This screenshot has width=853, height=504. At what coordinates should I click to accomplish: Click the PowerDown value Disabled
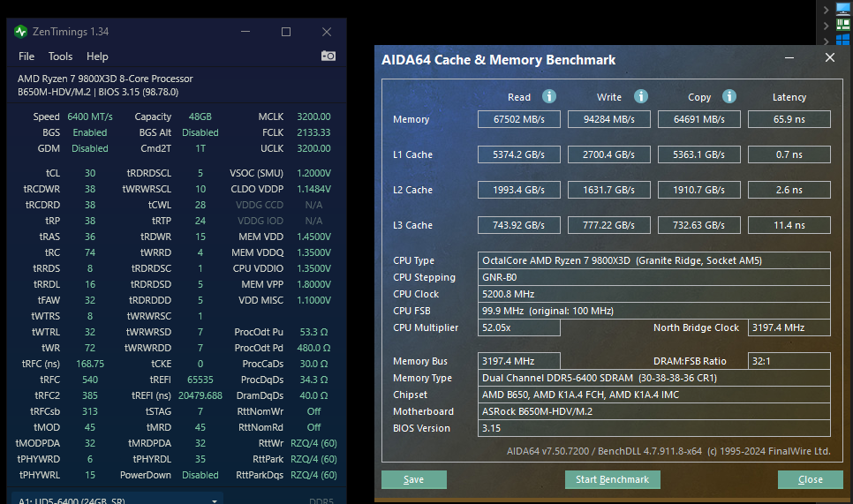pyautogui.click(x=200, y=475)
